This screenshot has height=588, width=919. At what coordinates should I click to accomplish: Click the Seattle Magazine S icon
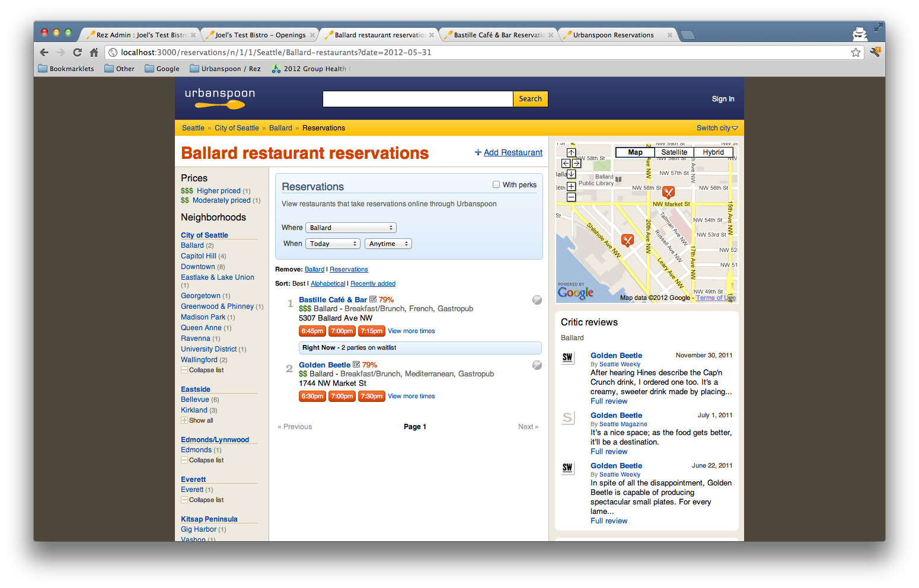coord(567,417)
